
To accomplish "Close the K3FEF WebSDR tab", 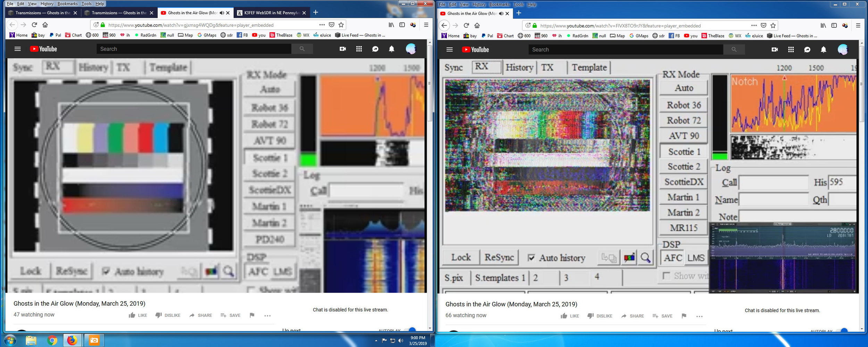I will pos(304,13).
